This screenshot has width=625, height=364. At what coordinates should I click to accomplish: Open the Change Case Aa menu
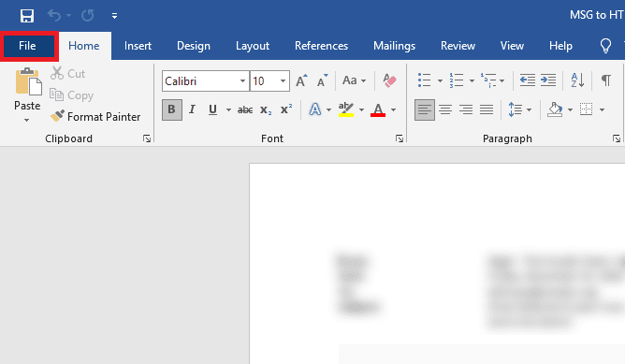(354, 80)
